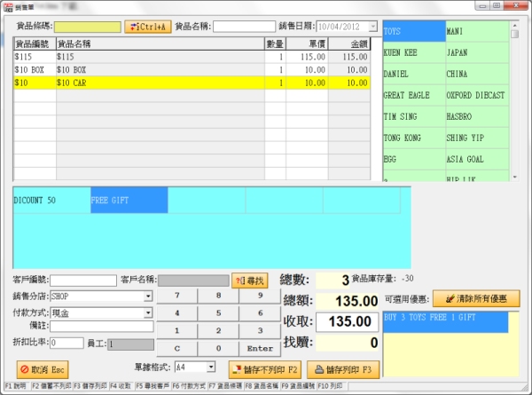Click F1 說明 in the status bar

click(16, 386)
